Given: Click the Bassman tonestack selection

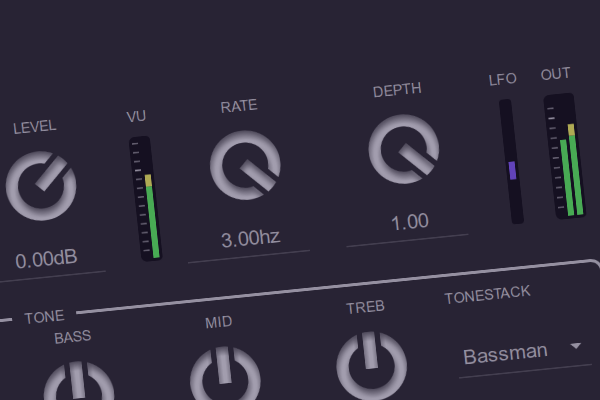Looking at the screenshot, I should 506,353.
